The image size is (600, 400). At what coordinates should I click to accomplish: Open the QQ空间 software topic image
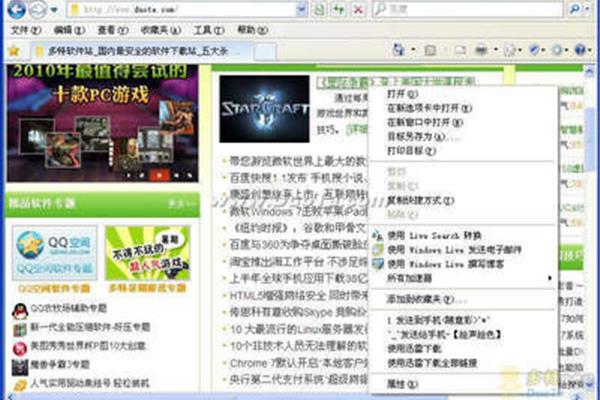pyautogui.click(x=54, y=253)
